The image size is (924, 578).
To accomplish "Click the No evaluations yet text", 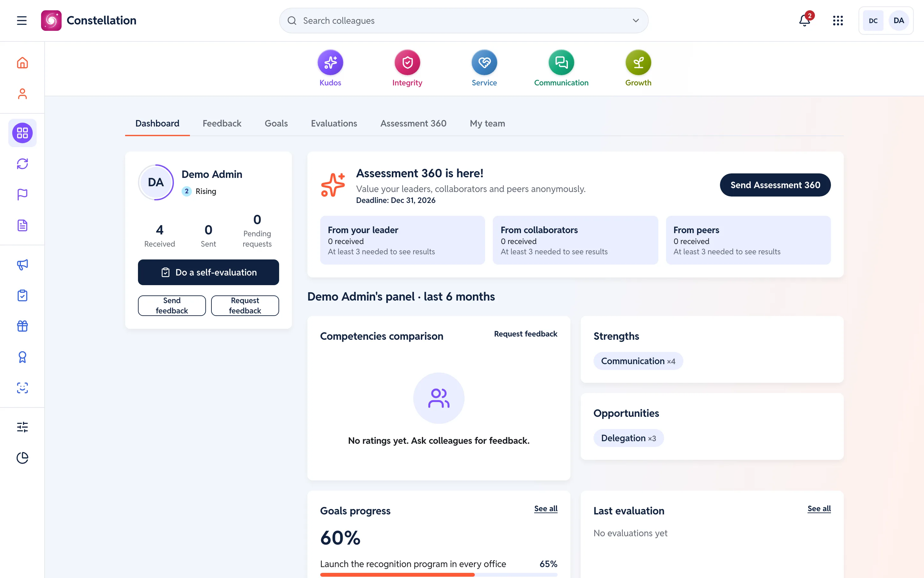I will click(630, 533).
